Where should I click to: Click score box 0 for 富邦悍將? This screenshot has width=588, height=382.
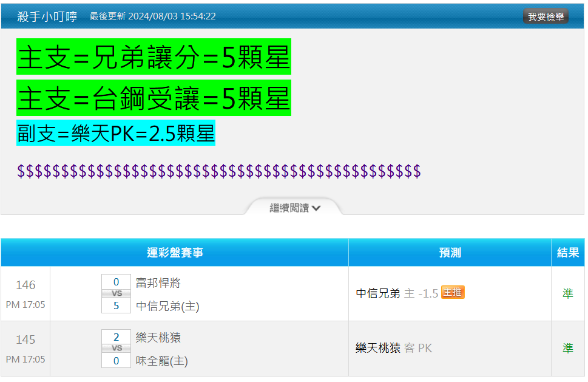click(117, 282)
